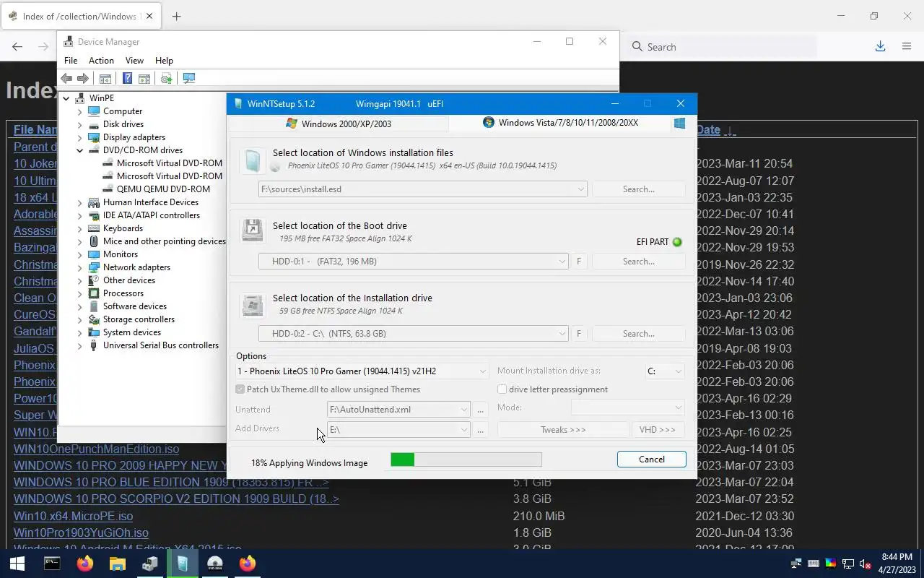Switch to WinNTSetup taskbar icon
This screenshot has width=924, height=578.
[183, 564]
